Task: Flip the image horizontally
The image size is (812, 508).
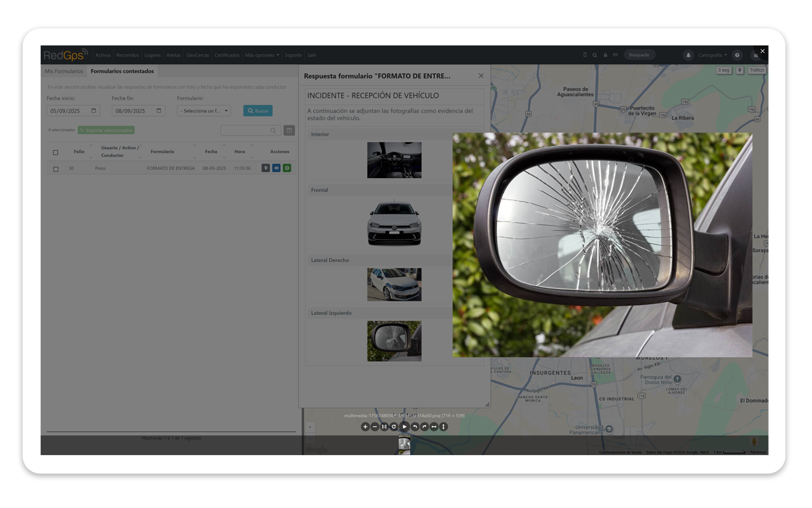Action: click(x=434, y=427)
